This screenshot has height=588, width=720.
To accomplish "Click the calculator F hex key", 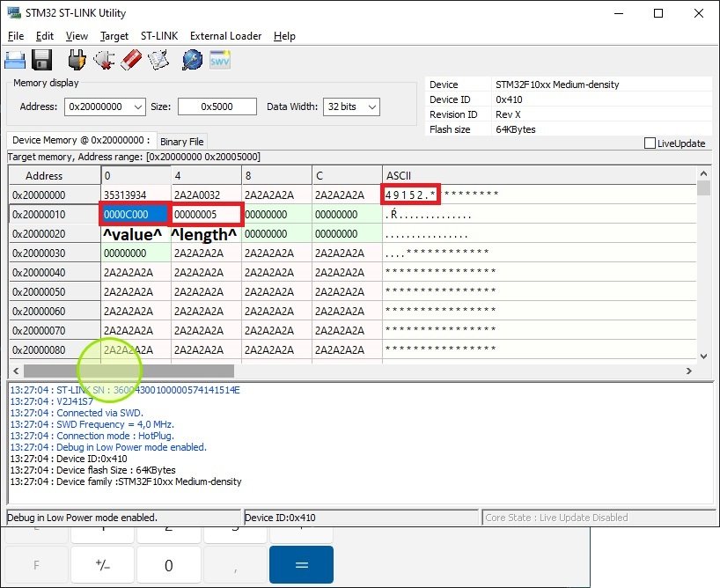I will (36, 564).
